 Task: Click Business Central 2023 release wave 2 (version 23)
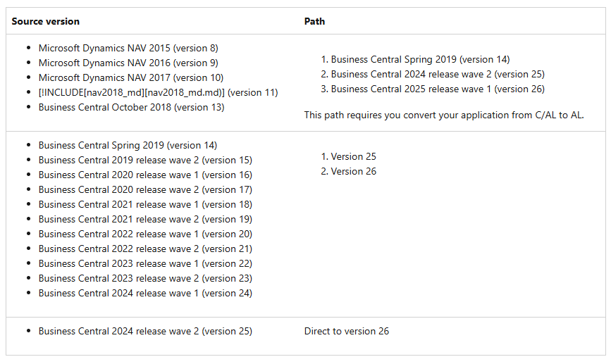pyautogui.click(x=145, y=278)
